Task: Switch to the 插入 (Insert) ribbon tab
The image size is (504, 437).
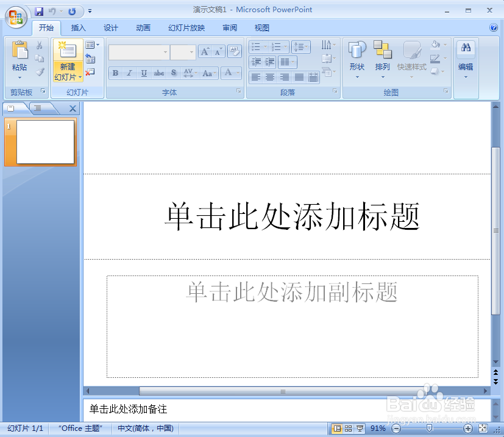Action: 79,27
